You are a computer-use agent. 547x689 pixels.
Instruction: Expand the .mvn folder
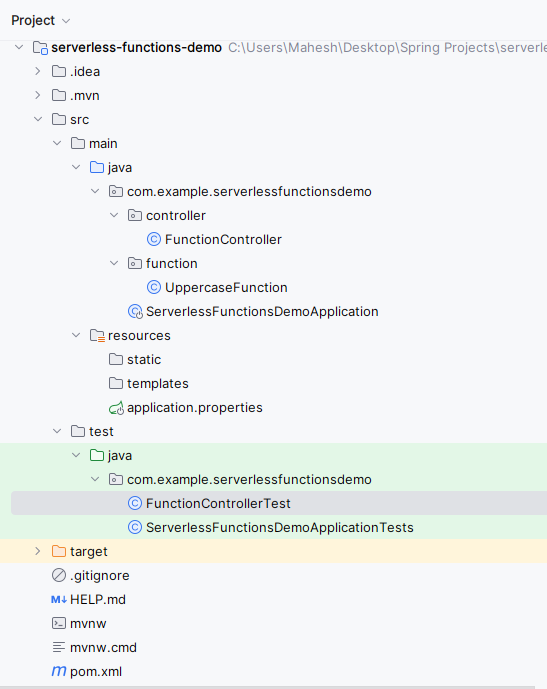pos(38,95)
